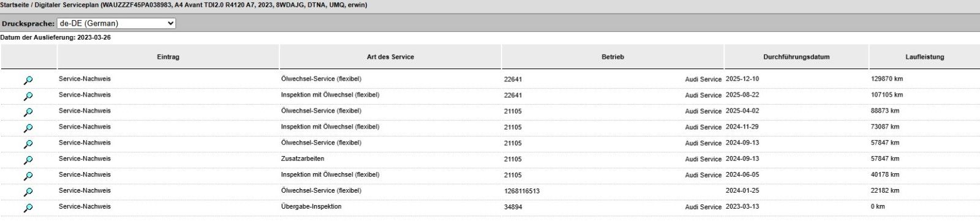Open details for the 129870 km oil change entry
The height and width of the screenshot is (224, 980).
(x=28, y=80)
